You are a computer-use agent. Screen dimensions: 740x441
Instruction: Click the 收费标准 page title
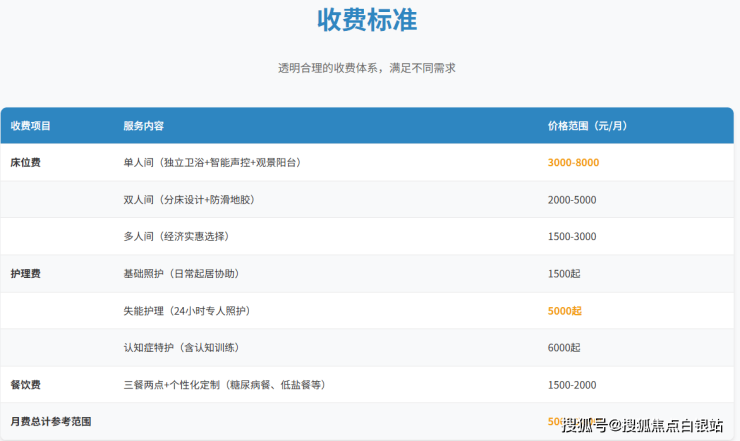(x=367, y=20)
